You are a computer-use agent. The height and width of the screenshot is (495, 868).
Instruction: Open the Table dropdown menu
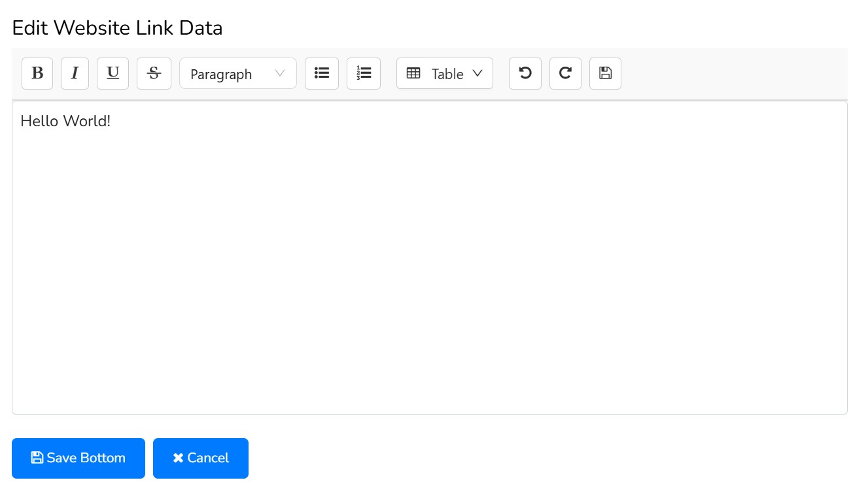tap(445, 74)
